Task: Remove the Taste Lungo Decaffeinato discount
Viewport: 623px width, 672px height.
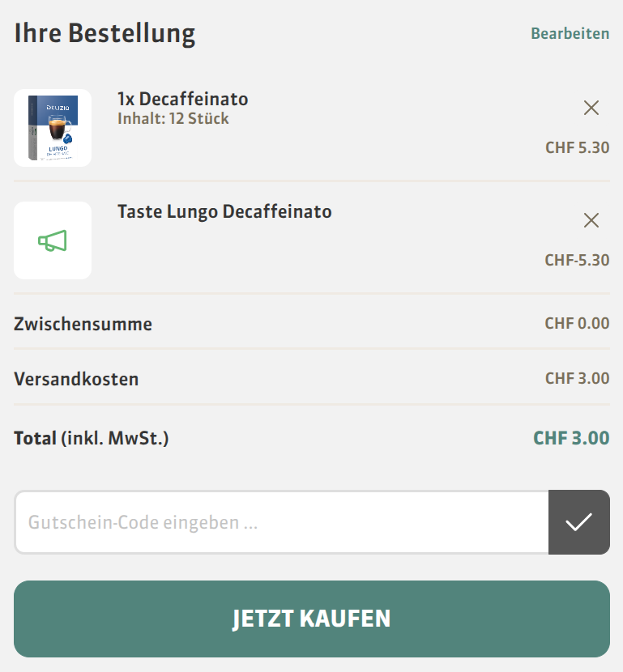Action: pos(591,220)
